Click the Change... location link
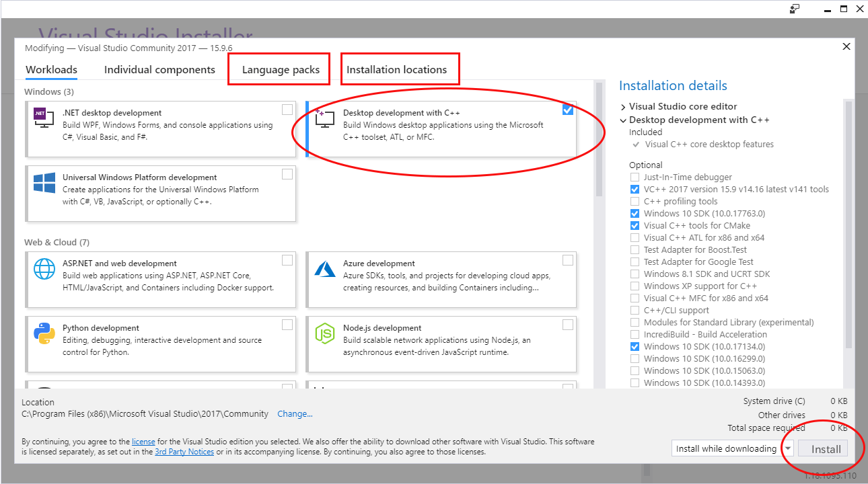Viewport: 868px width, 484px height. click(295, 414)
